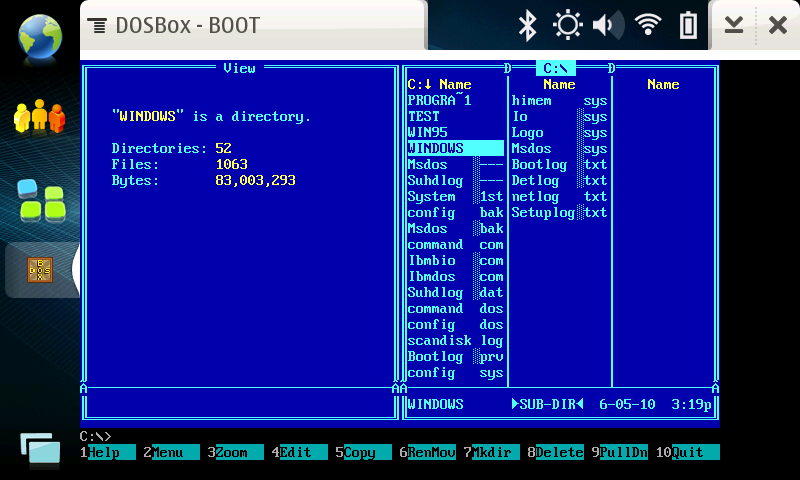Select the System 1st file

455,196
